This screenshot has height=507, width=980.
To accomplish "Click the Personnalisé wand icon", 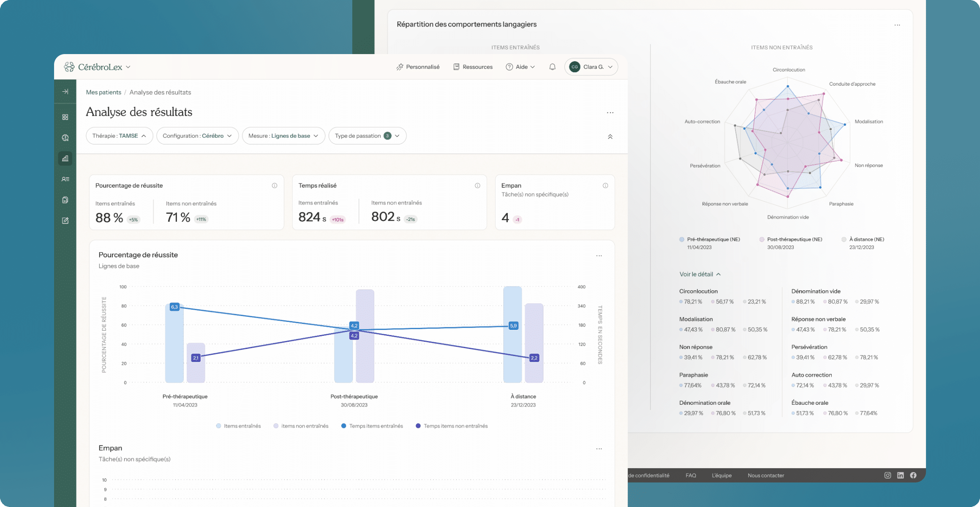I will pyautogui.click(x=400, y=67).
